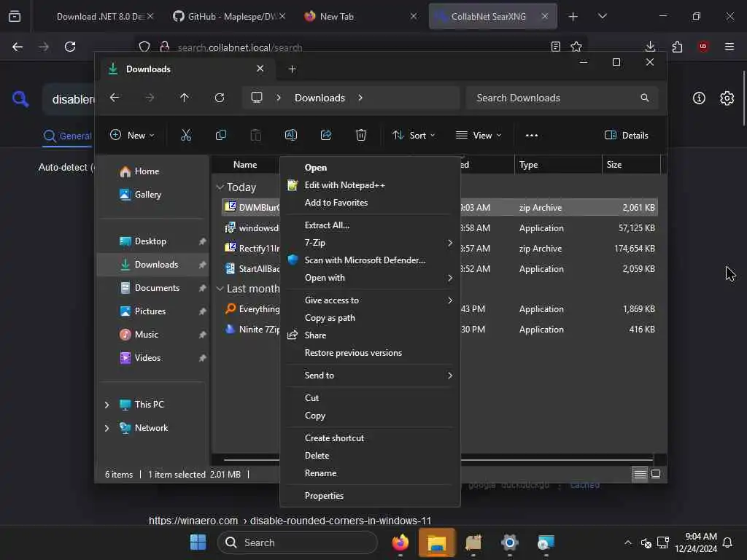Image resolution: width=747 pixels, height=560 pixels.
Task: Choose Extract All... from context menu
Action: (370, 225)
